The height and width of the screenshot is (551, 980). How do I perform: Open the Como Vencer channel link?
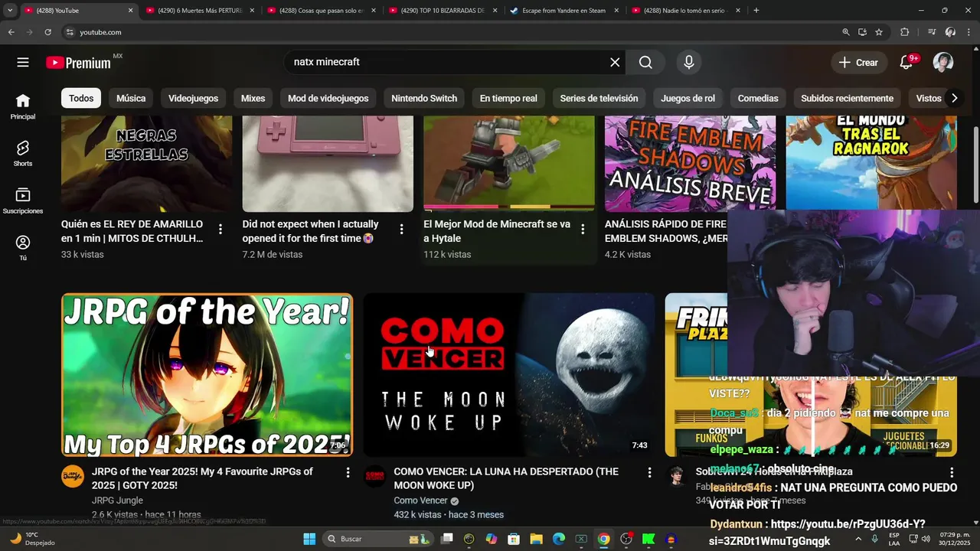tap(420, 500)
